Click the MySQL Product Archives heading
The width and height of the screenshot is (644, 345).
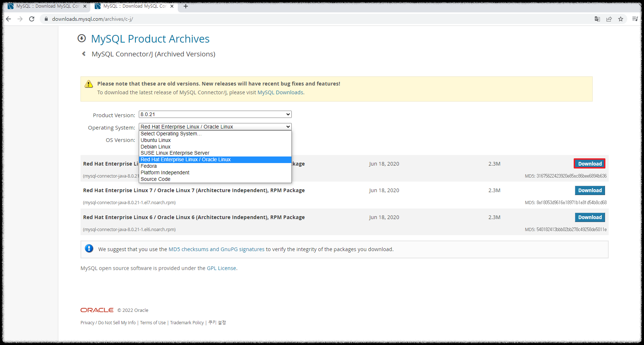[150, 39]
